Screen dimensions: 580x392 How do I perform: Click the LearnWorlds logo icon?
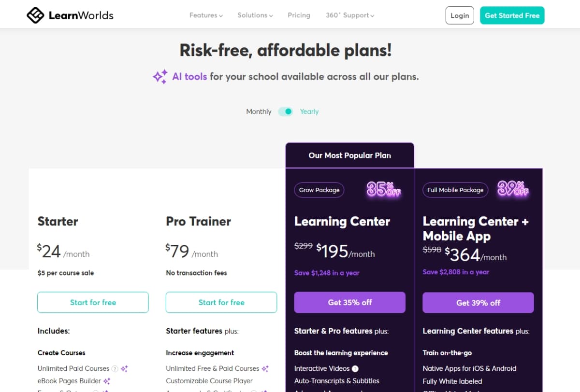(35, 15)
